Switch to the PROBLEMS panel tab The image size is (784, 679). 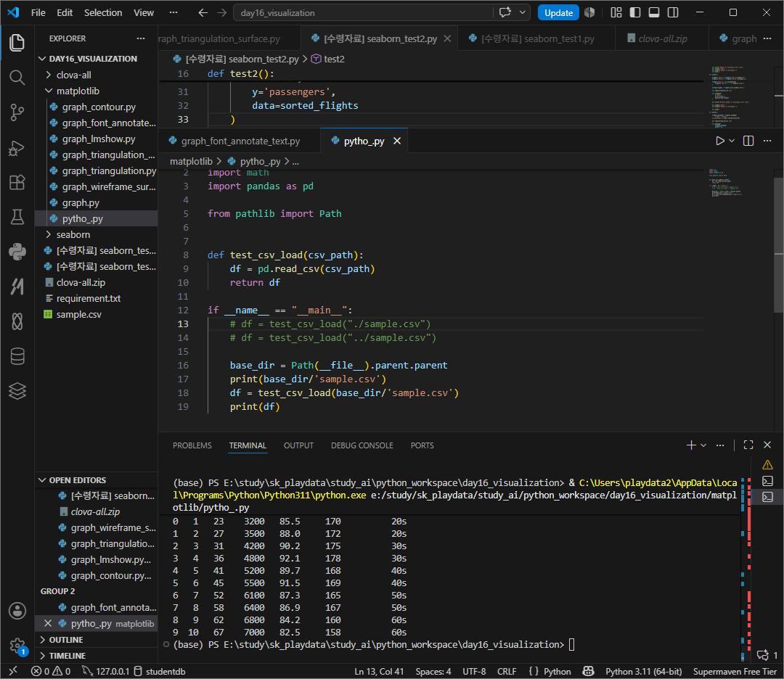(192, 445)
